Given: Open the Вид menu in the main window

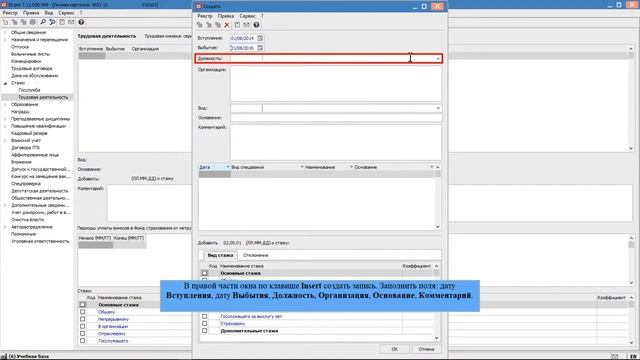Looking at the screenshot, I should tap(49, 13).
